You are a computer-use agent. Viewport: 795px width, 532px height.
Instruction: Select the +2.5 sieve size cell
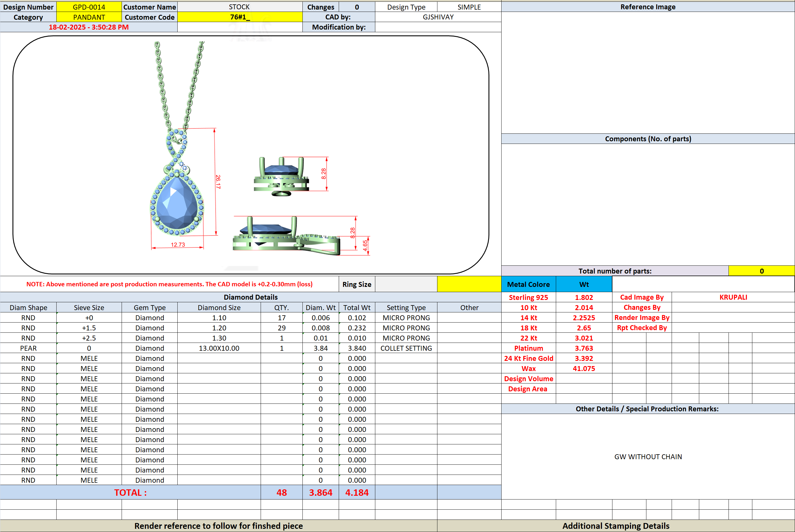point(89,338)
